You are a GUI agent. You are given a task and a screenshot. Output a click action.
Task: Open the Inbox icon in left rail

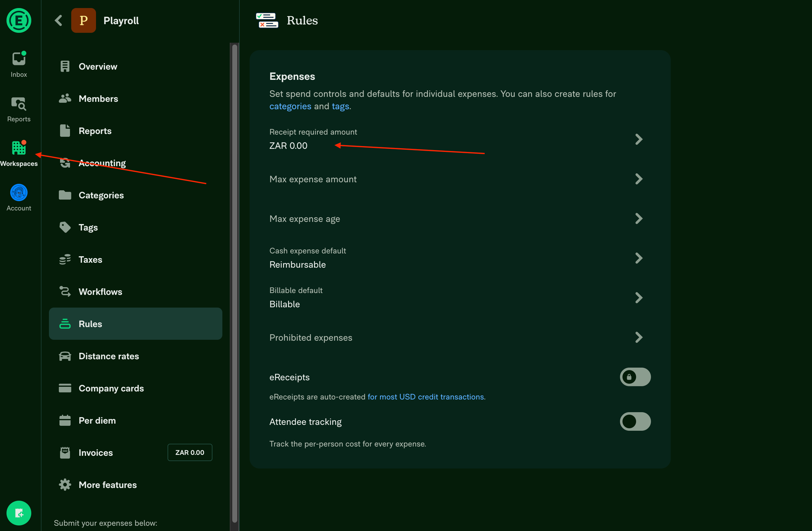pyautogui.click(x=19, y=58)
